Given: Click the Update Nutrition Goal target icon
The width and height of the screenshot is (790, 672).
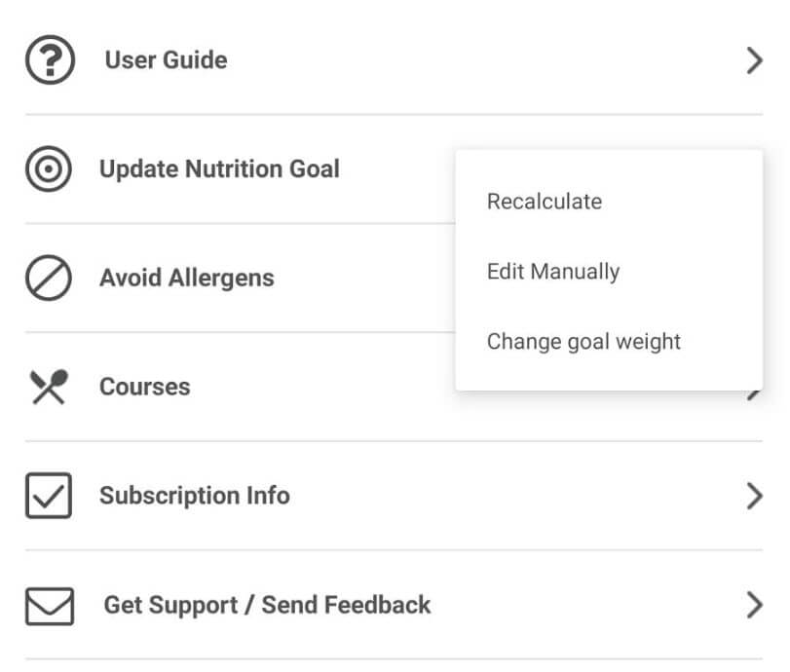Looking at the screenshot, I should click(x=48, y=169).
